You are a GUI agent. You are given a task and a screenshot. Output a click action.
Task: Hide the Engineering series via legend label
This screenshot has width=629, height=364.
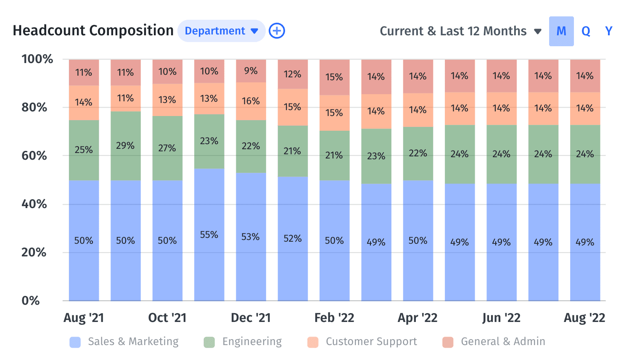[252, 342]
